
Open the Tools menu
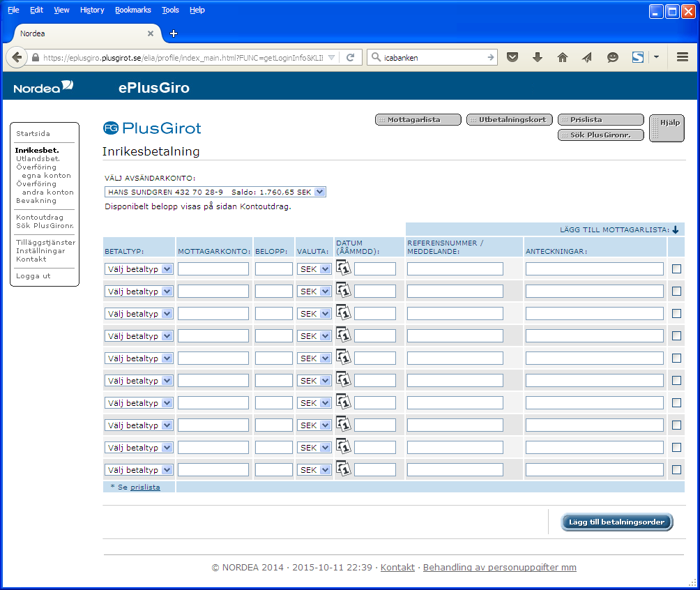pyautogui.click(x=170, y=10)
